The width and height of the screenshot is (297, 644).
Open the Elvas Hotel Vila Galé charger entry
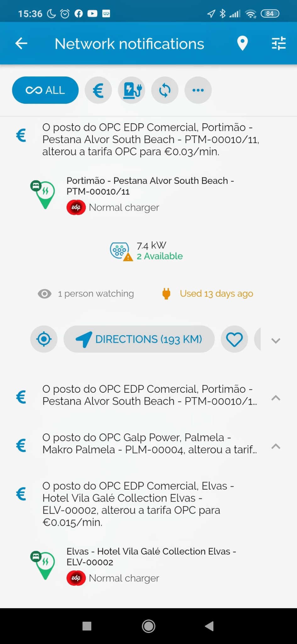pos(151,557)
